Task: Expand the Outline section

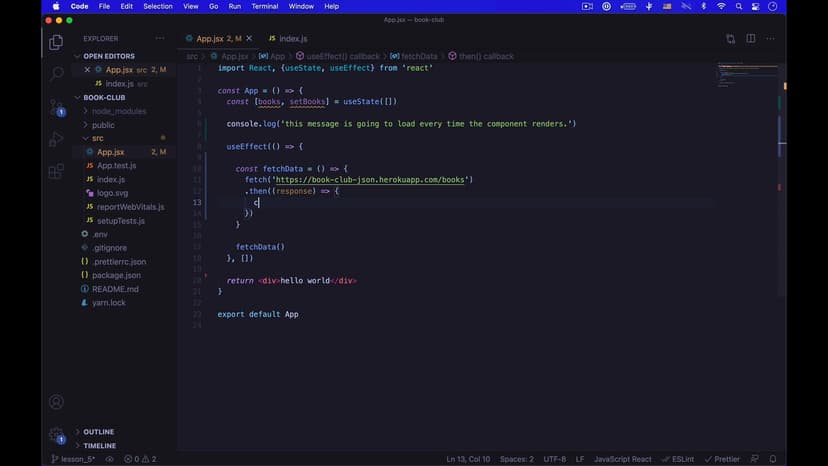Action: pos(98,432)
